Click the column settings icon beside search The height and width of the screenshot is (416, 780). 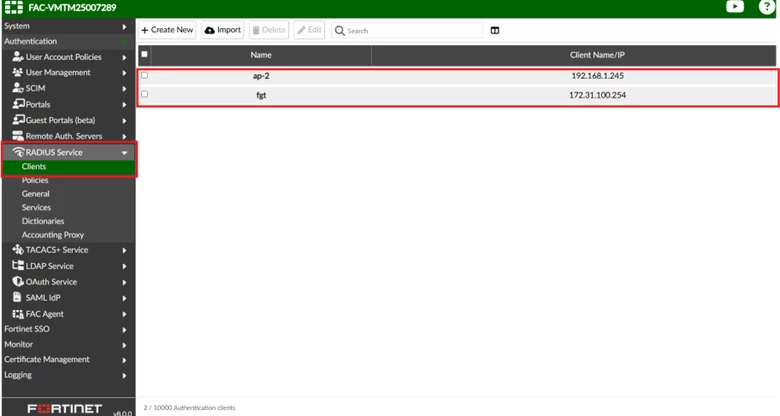coord(494,30)
